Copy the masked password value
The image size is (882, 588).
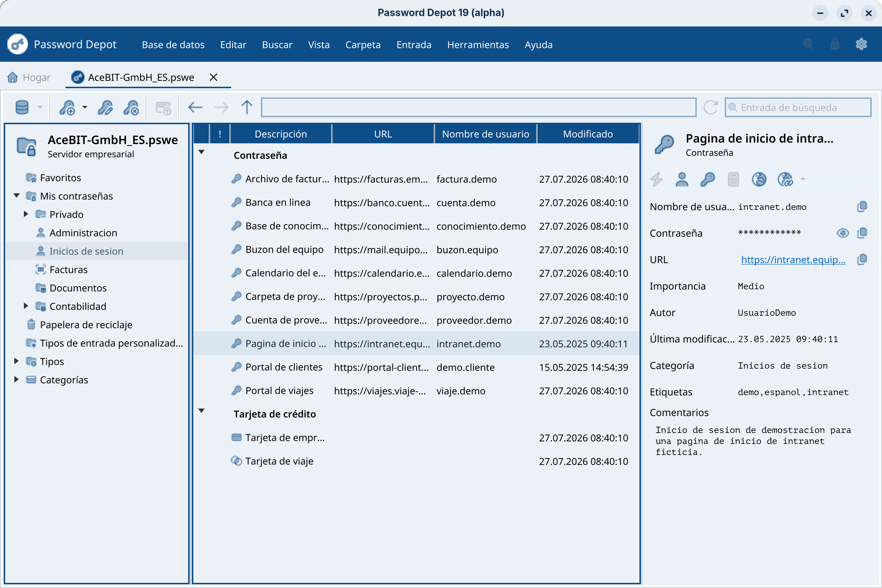click(x=862, y=233)
